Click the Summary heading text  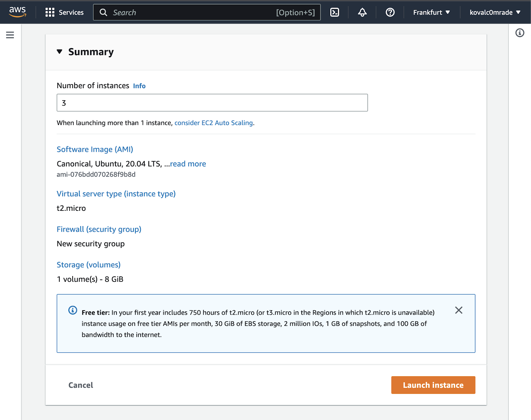(x=91, y=52)
